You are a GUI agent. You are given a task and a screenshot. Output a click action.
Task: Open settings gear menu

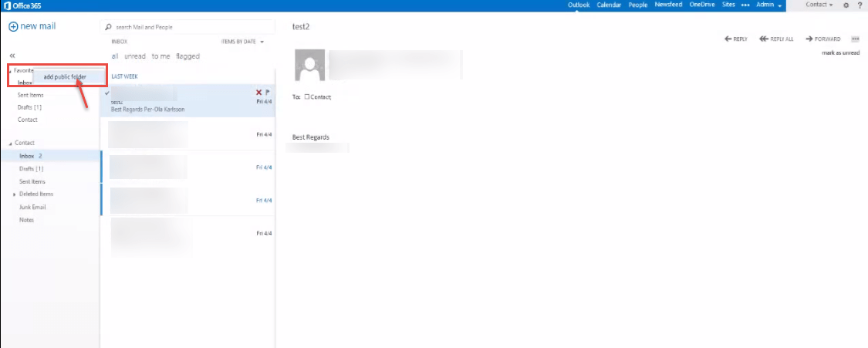[846, 5]
